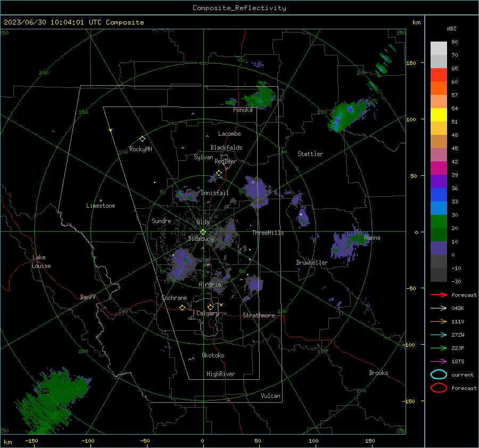Screen dimensions: 479x448
Task: Click the purple echo north of ThreeHills
Action: tap(256, 192)
